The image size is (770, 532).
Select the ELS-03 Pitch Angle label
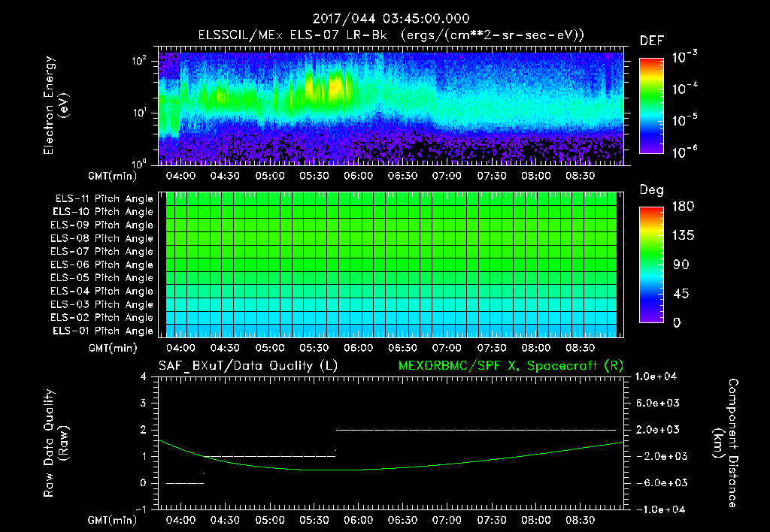102,305
